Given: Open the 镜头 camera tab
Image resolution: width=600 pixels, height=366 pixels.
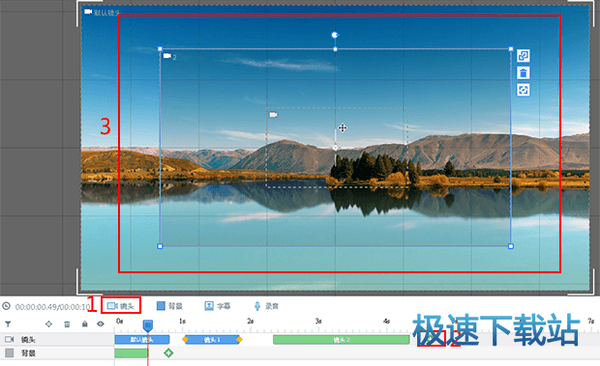Looking at the screenshot, I should tap(121, 306).
